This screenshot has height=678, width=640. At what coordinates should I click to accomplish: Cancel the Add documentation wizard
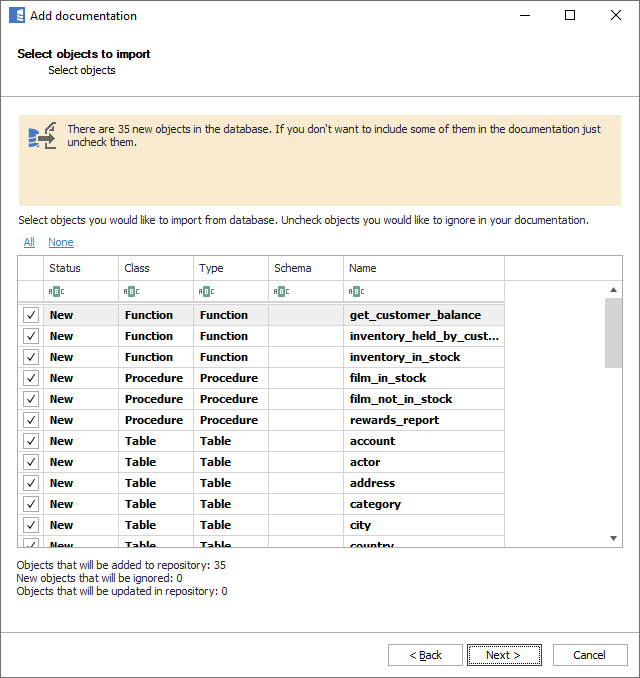(x=589, y=655)
